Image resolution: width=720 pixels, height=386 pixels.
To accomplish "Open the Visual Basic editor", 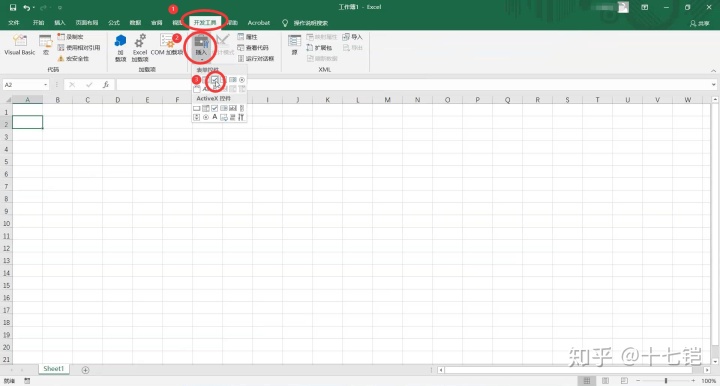I will pyautogui.click(x=20, y=45).
